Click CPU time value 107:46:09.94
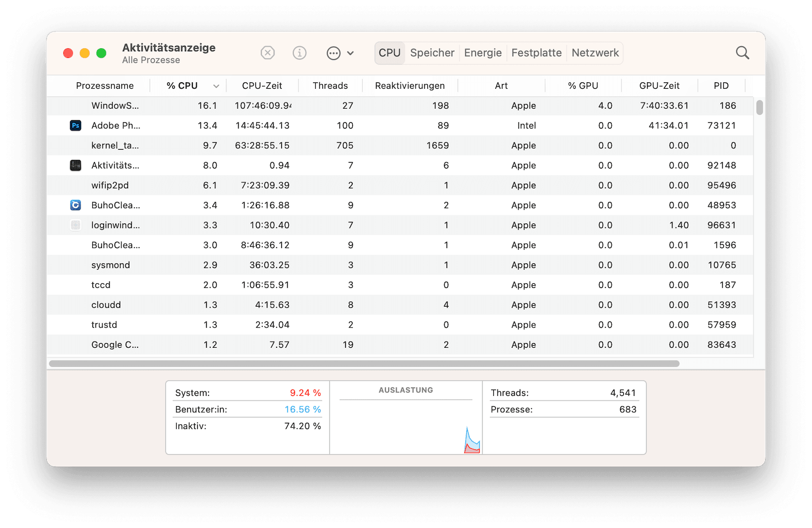The height and width of the screenshot is (528, 812). 262,106
